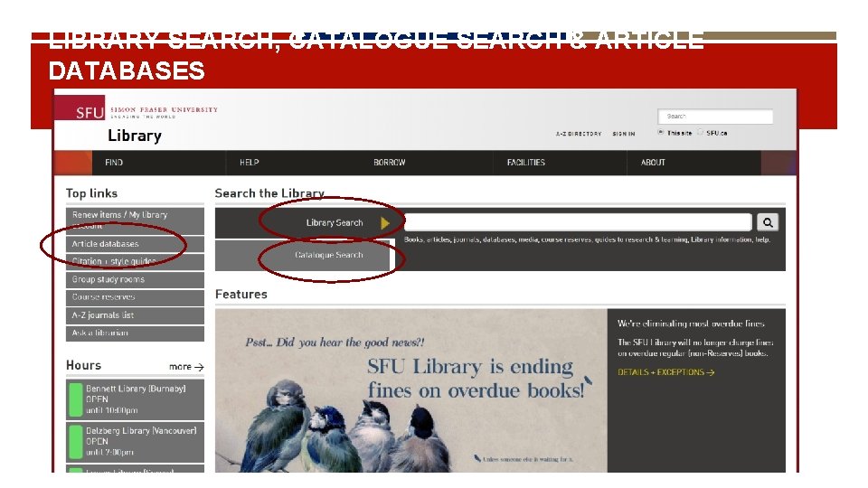
Task: Open Citation + style guides link
Action: (x=135, y=262)
